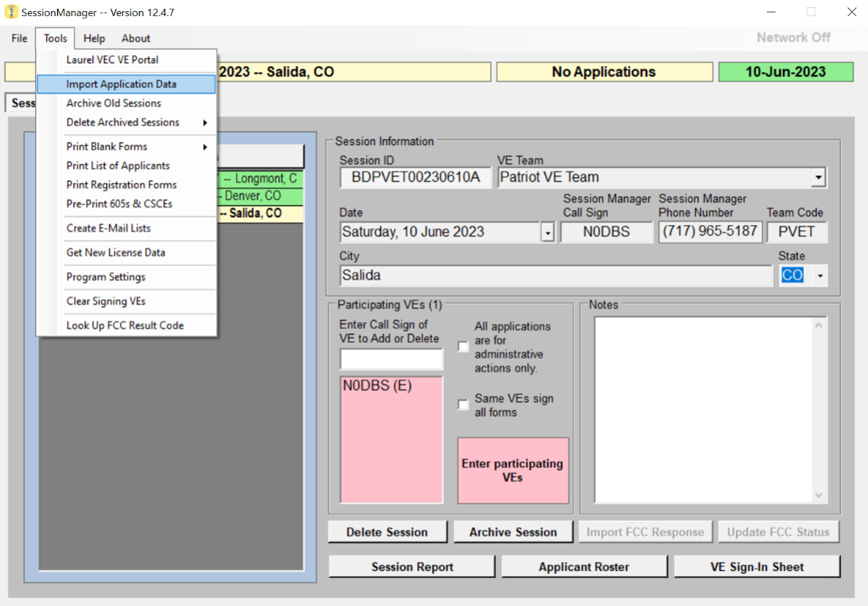Select Archive Old Sessions menu entry
The image size is (868, 606).
point(126,103)
